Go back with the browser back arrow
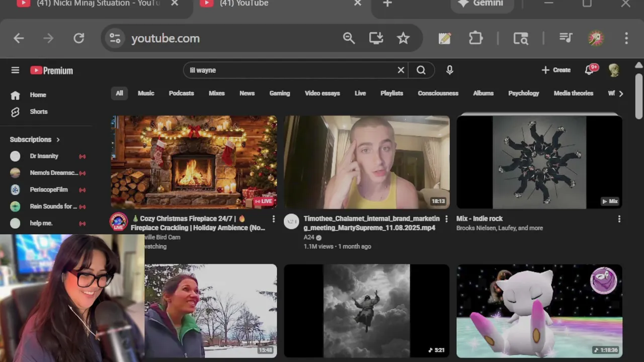Viewport: 644px width, 362px height. click(19, 38)
